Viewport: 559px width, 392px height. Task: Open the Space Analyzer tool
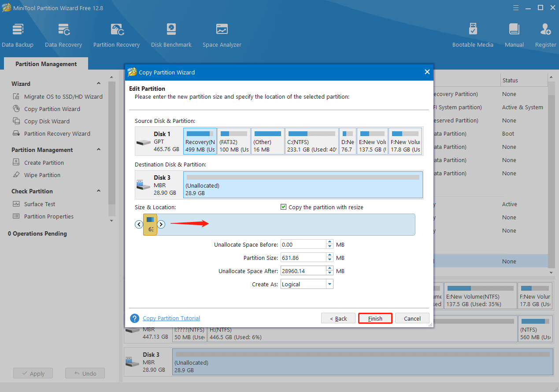coord(222,35)
